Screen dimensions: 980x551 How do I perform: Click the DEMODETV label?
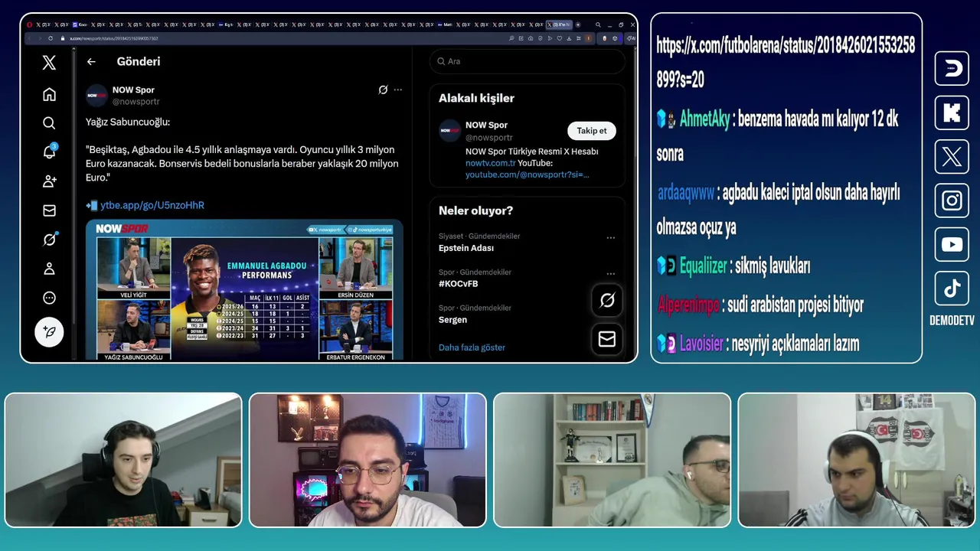pos(952,321)
